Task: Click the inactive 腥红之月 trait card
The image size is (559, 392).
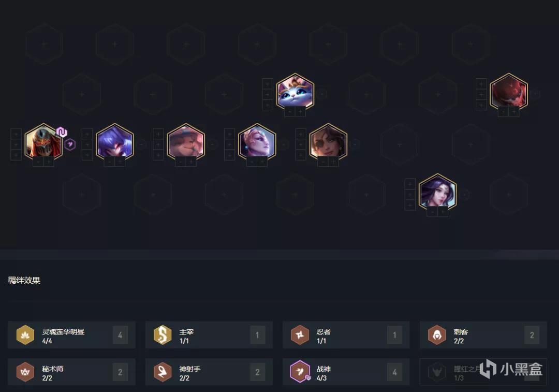Action: (x=483, y=372)
